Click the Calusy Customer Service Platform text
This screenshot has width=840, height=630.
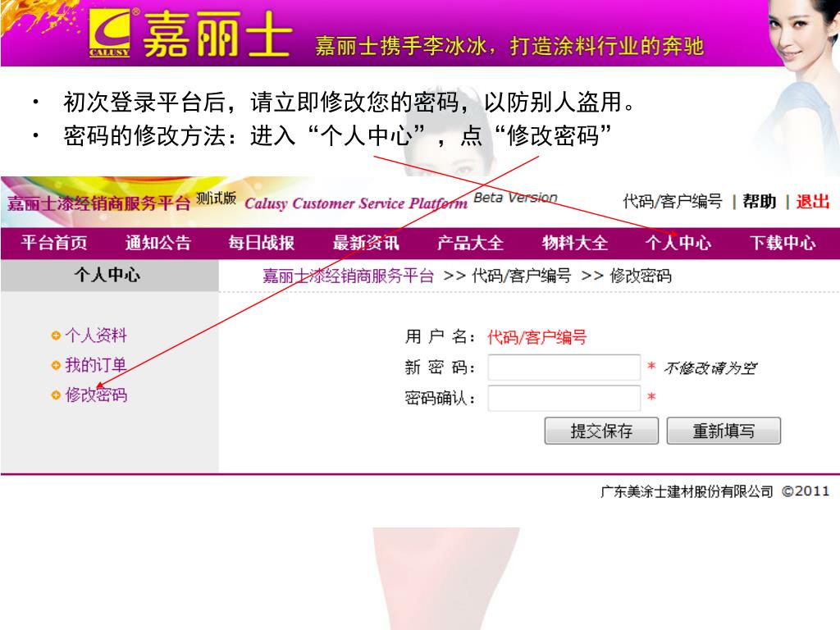356,203
